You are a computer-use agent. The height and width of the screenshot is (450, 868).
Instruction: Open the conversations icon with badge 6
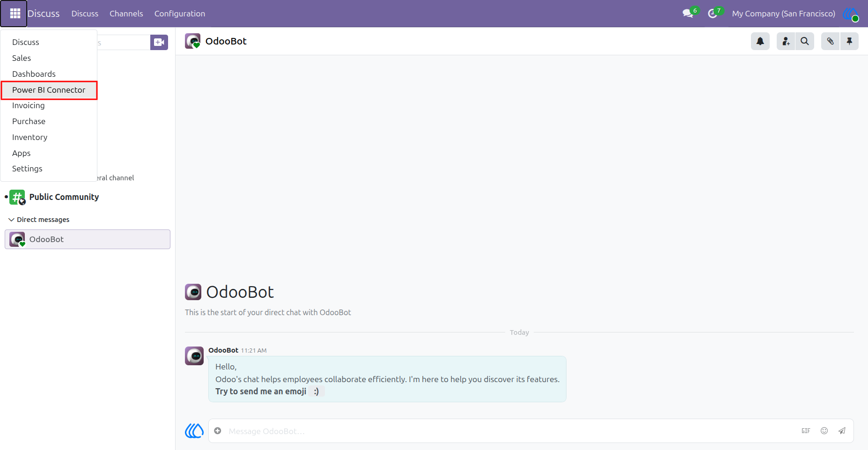(688, 14)
